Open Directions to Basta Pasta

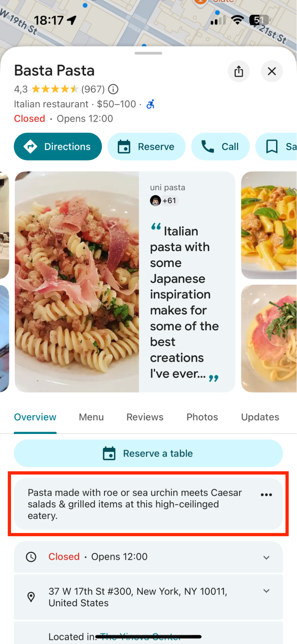[58, 147]
